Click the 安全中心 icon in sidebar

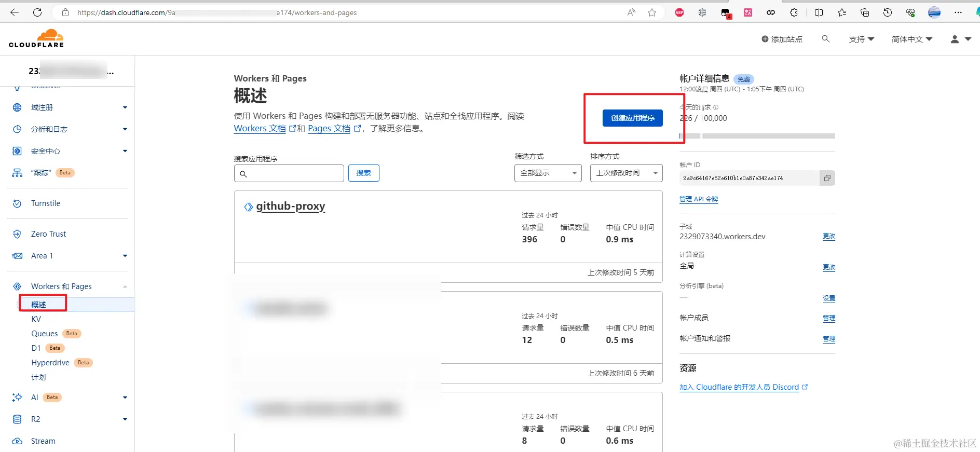tap(17, 151)
